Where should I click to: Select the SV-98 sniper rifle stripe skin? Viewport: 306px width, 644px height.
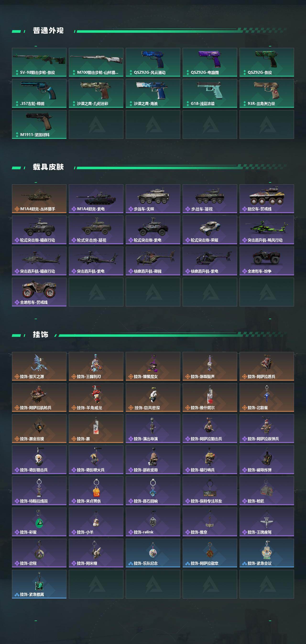(39, 62)
